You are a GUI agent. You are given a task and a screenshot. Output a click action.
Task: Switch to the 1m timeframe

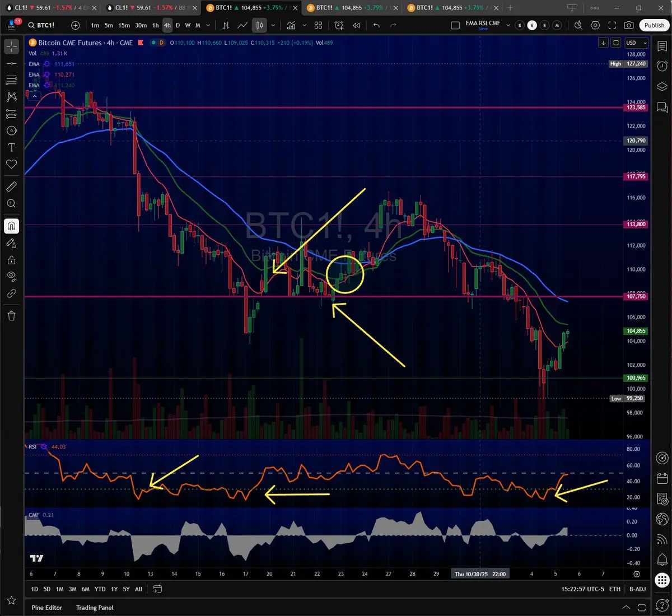pos(95,25)
